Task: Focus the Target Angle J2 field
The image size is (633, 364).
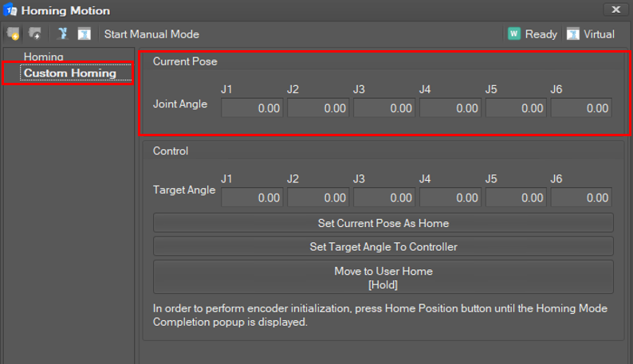Action: click(x=318, y=198)
